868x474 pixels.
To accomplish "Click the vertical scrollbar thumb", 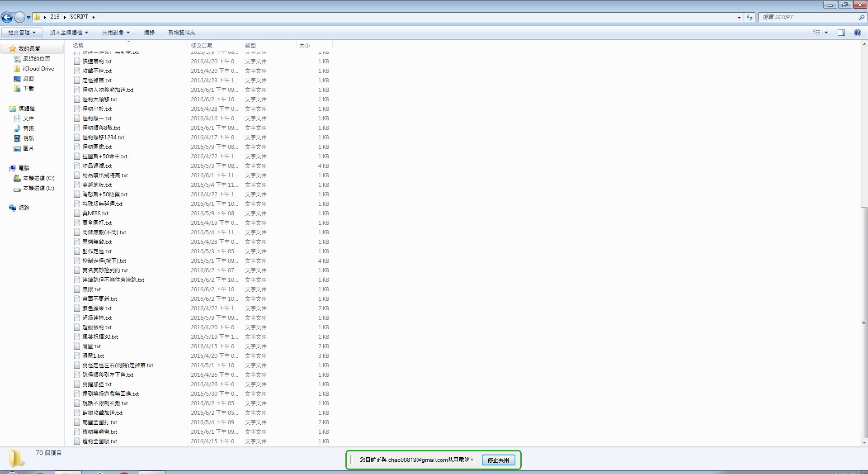I will point(864,322).
